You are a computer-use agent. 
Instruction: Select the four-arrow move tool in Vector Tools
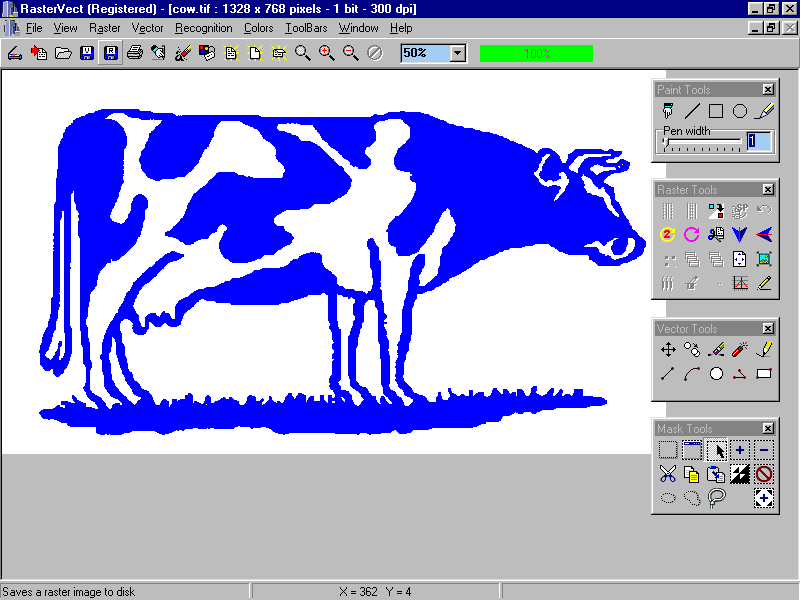coord(668,349)
